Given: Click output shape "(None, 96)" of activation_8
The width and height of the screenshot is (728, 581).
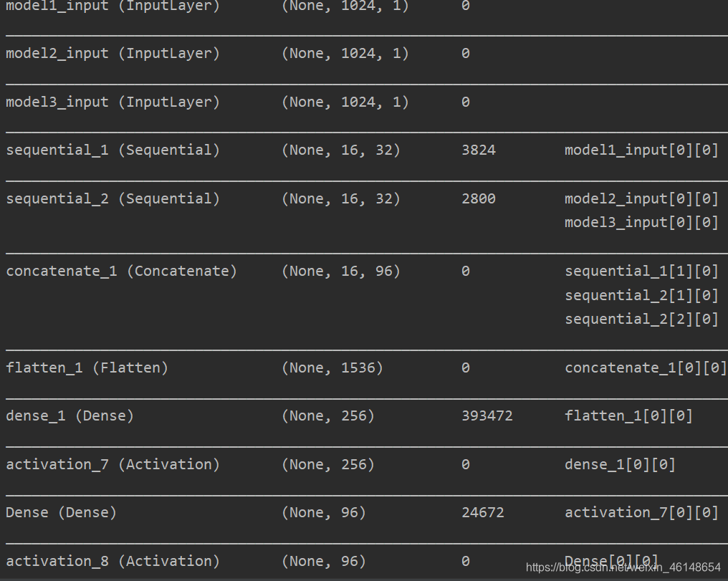Looking at the screenshot, I should [324, 561].
